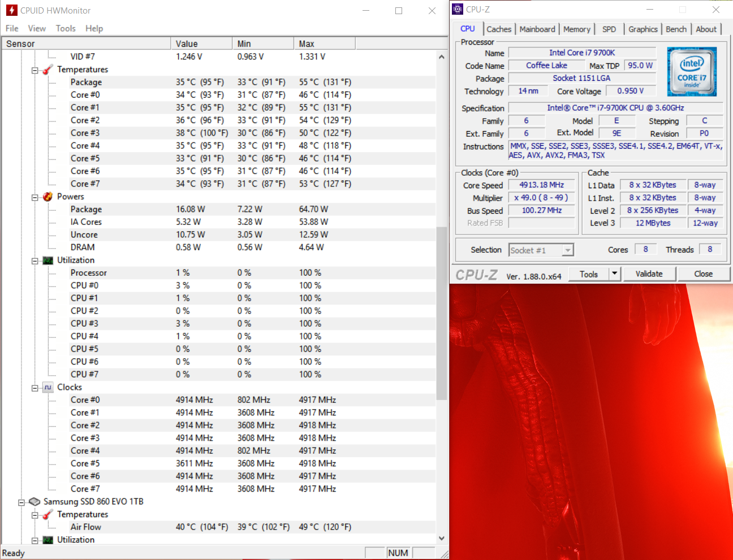Click the thermometer icon beside CPU Temperatures

tap(48, 70)
